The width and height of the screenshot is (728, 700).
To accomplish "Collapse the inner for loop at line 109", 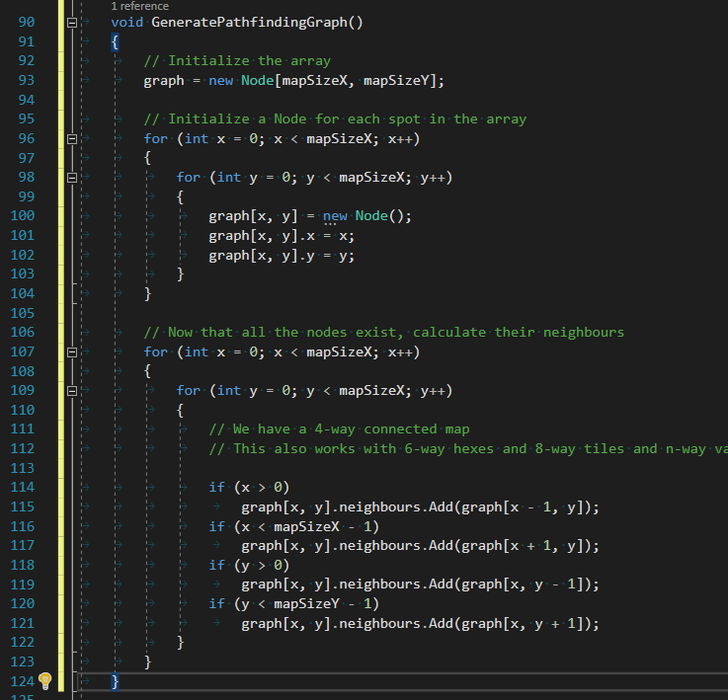I will [x=72, y=391].
